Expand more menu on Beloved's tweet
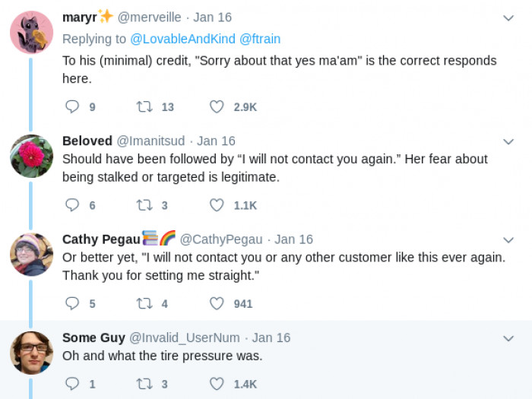Screen dimensions: 532x399 coord(508,141)
